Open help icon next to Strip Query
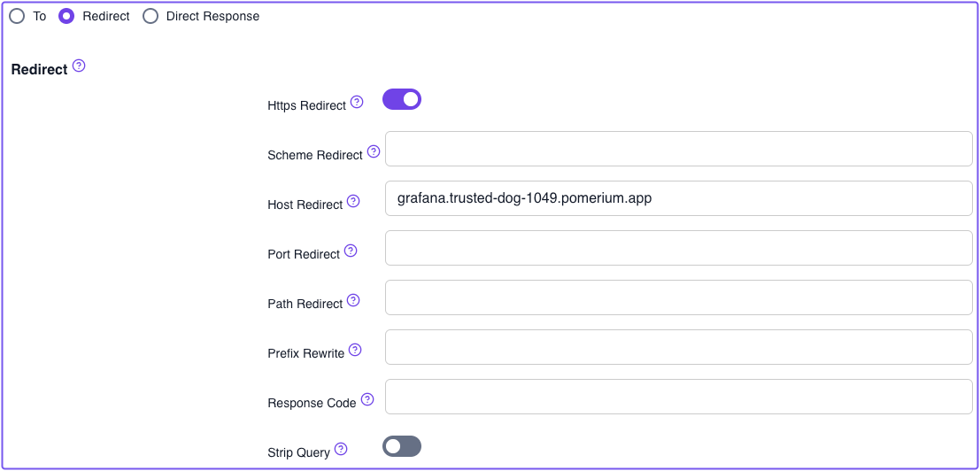The height and width of the screenshot is (471, 980). tap(341, 449)
